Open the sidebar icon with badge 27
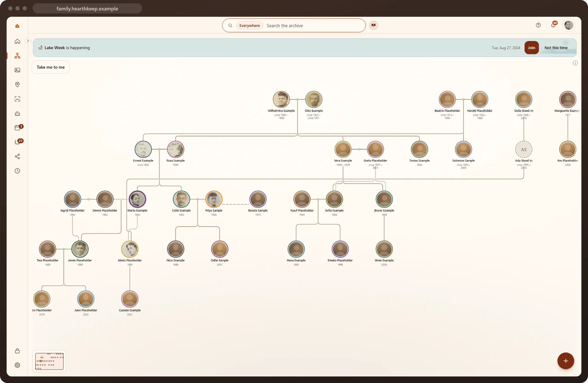This screenshot has height=383, width=588. click(17, 142)
